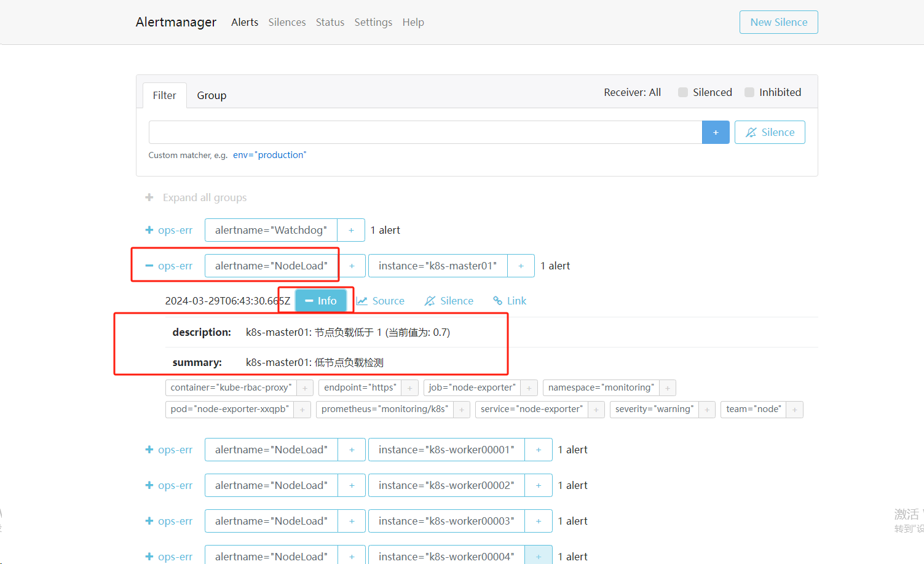Copy the alert Link
The width and height of the screenshot is (924, 564).
(x=510, y=301)
